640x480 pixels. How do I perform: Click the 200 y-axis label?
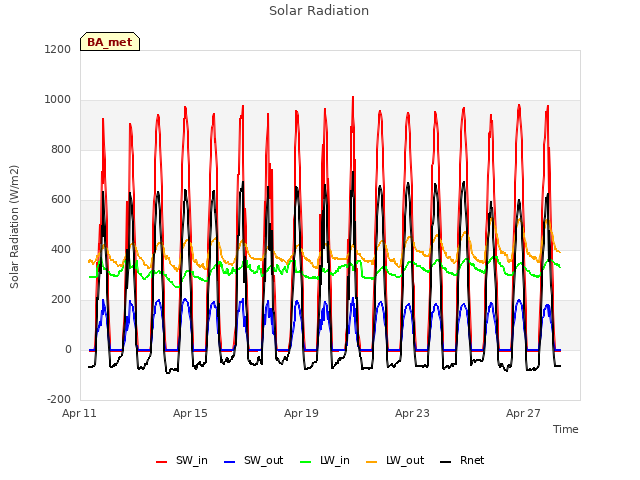tap(61, 300)
